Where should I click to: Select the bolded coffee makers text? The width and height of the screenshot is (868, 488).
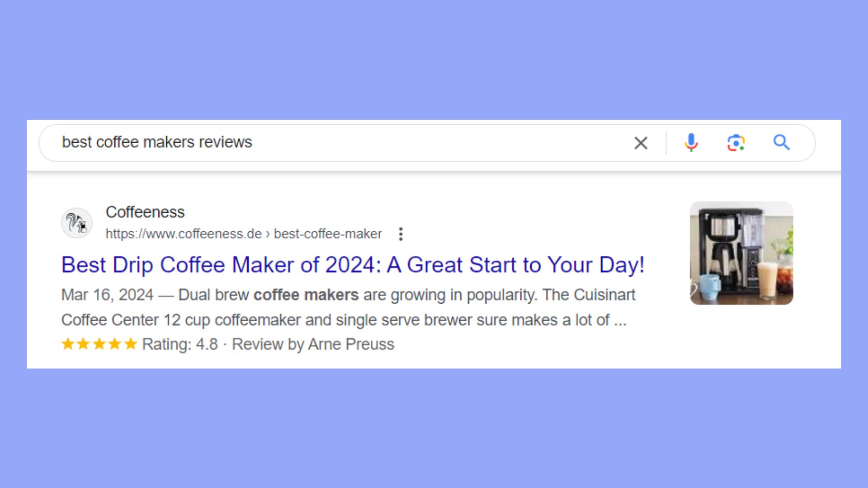[x=306, y=295]
